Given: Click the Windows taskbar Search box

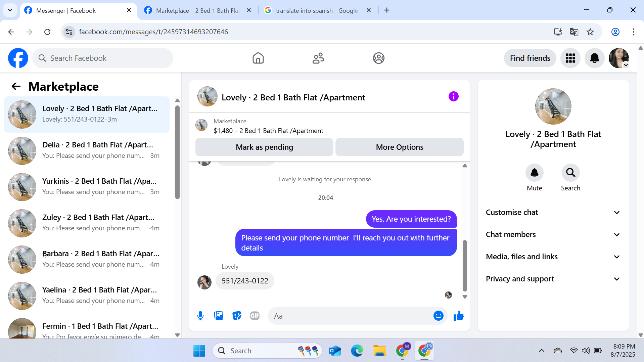Looking at the screenshot, I should pos(267,351).
